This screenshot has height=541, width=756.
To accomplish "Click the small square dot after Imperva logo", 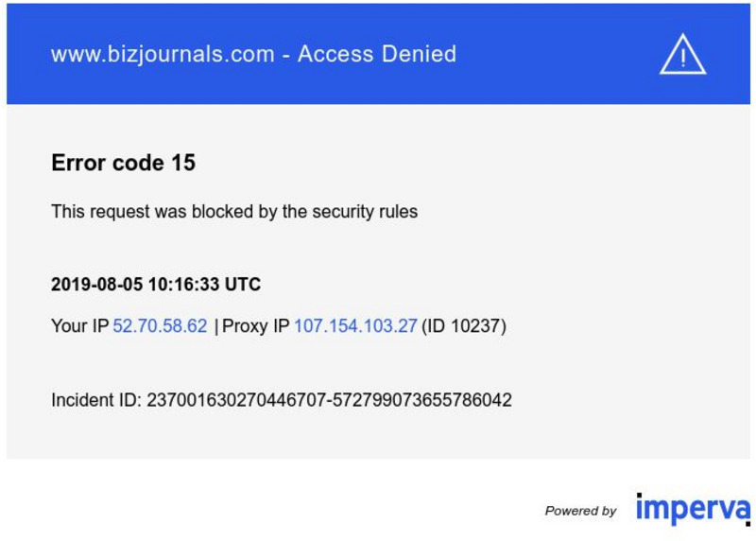I will point(747,521).
